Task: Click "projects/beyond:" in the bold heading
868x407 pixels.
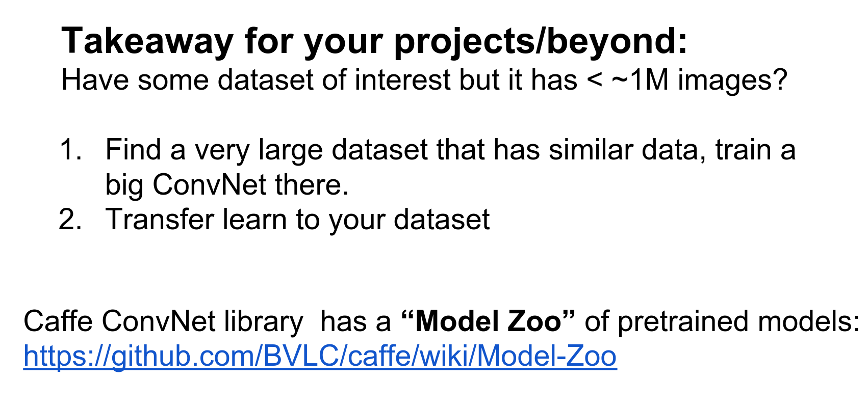Action: [x=541, y=41]
